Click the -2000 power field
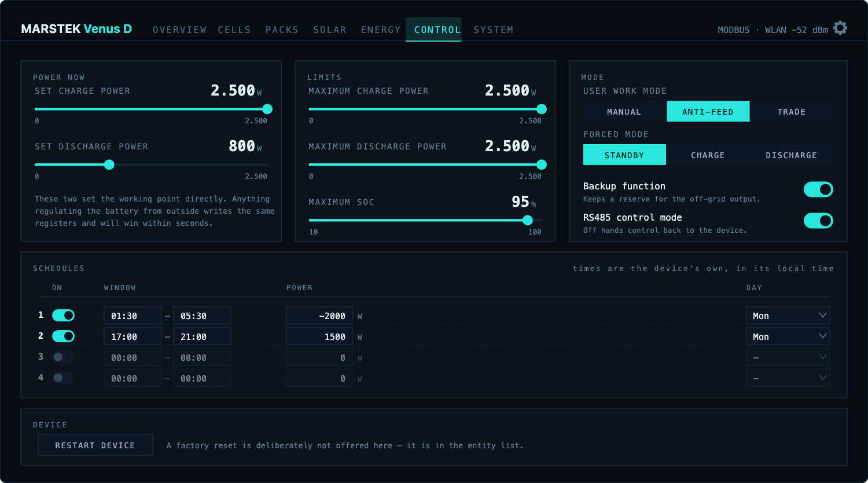Screen dimensions: 868x483 [x=319, y=316]
